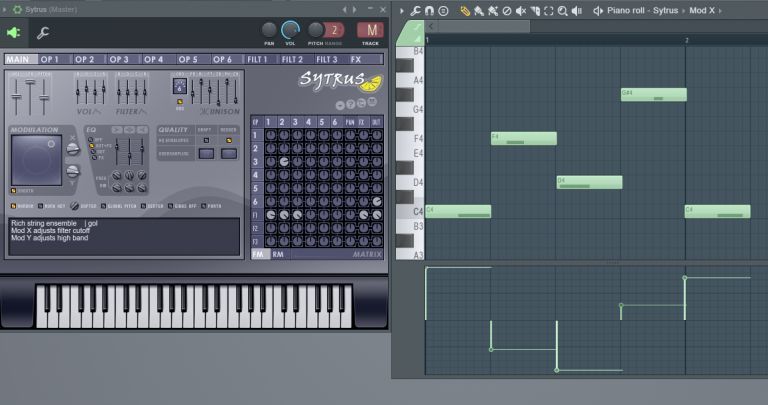Open the pitch range value 2

pyautogui.click(x=335, y=30)
